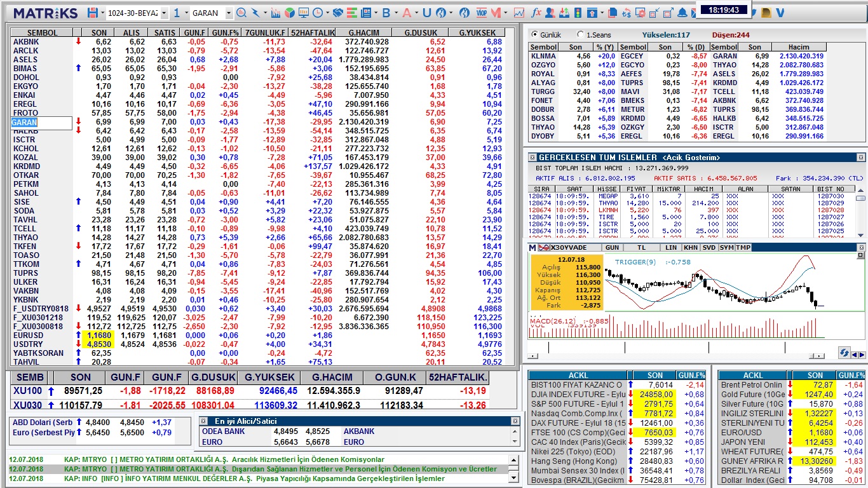Click the colored cube pie chart icon
868x488 pixels.
point(290,13)
